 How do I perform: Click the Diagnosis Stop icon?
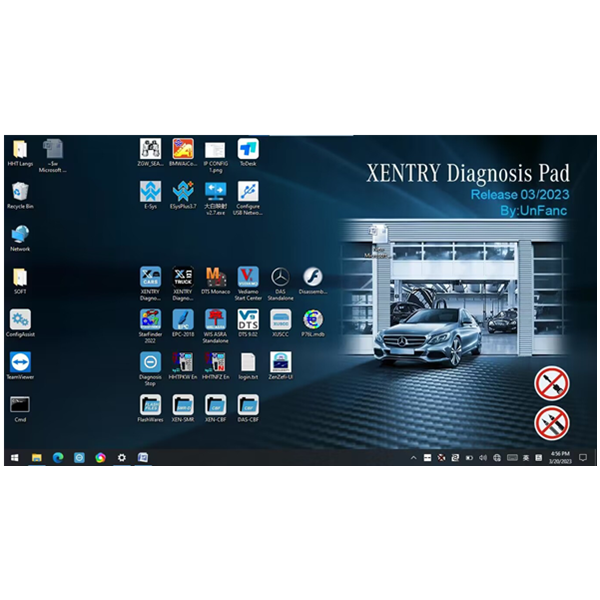[x=150, y=361]
